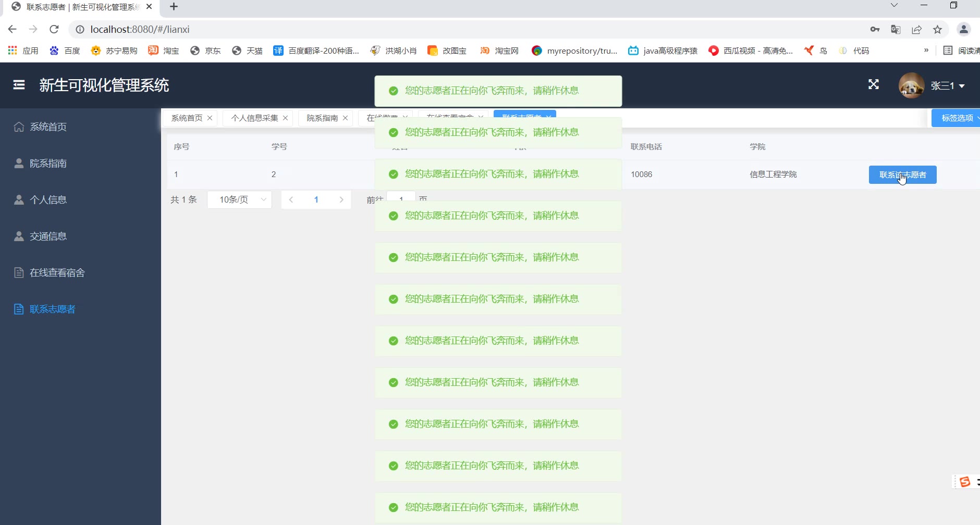Select 联系志愿者 in the sidebar

coord(53,309)
